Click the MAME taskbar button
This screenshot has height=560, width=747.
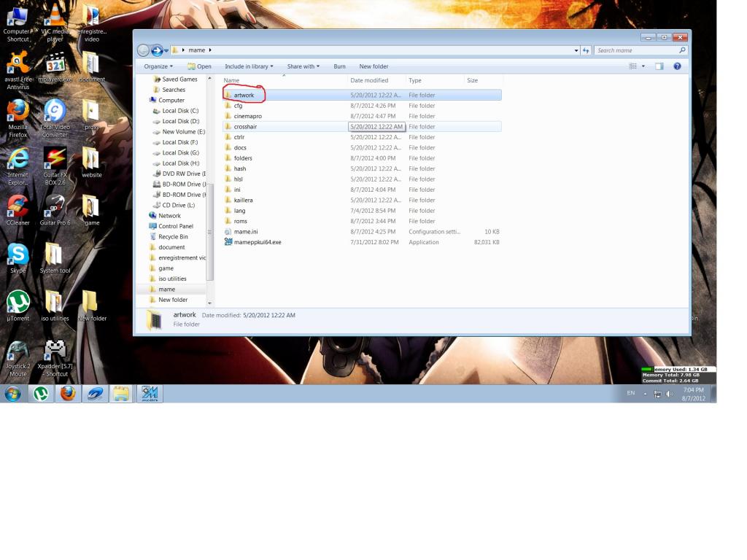coord(150,394)
